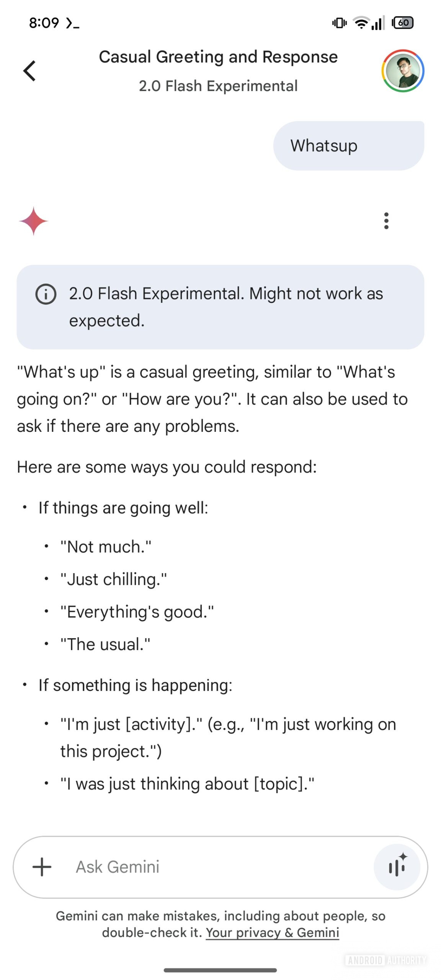
Task: Open the 2.0 Flash Experimental model selector
Action: click(218, 86)
